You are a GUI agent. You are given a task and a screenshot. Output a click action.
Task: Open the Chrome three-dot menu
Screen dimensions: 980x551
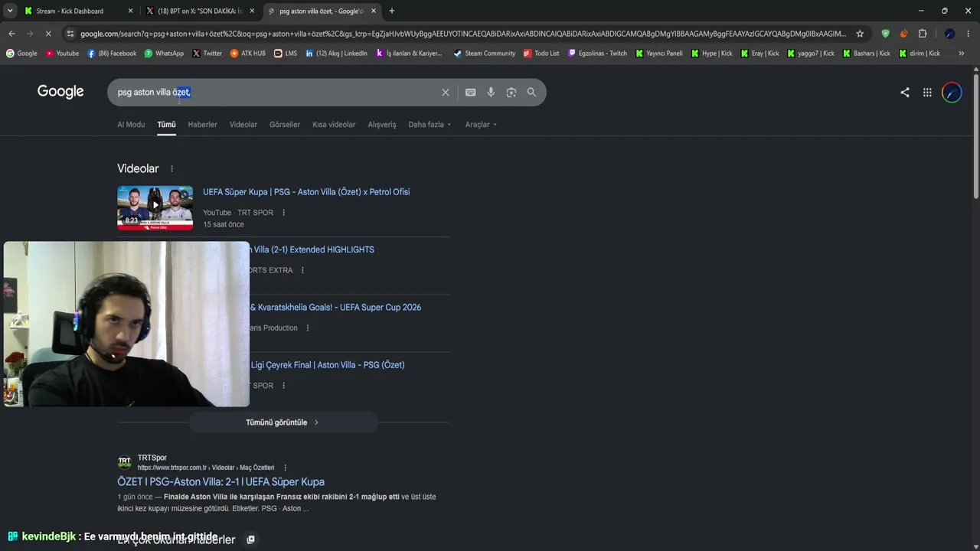pyautogui.click(x=969, y=34)
